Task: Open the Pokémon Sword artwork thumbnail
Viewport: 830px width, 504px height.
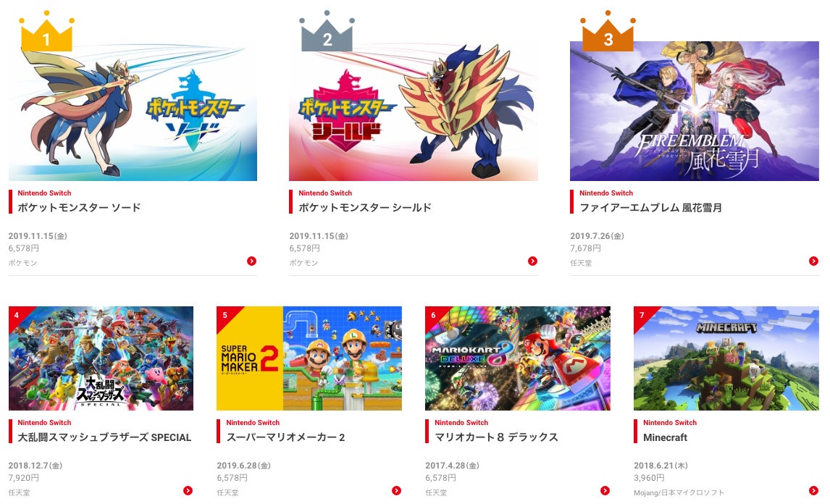Action: [x=133, y=112]
